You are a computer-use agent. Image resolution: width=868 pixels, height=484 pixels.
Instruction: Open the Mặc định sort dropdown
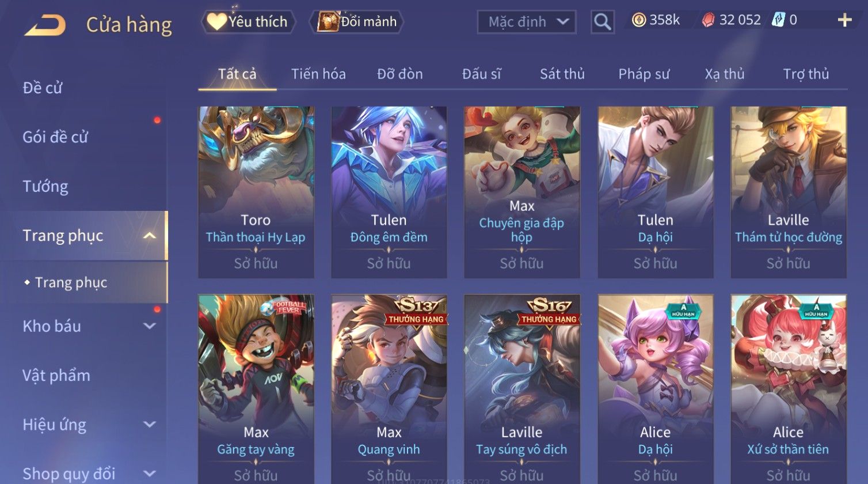click(x=526, y=22)
